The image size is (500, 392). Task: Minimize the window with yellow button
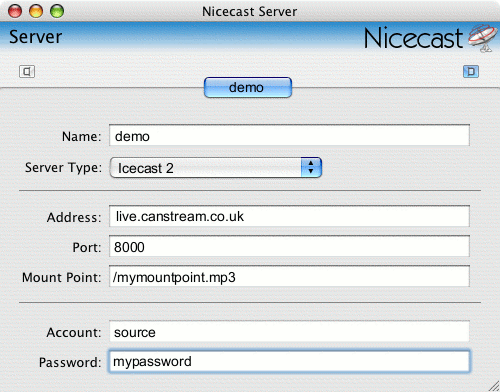click(x=36, y=11)
